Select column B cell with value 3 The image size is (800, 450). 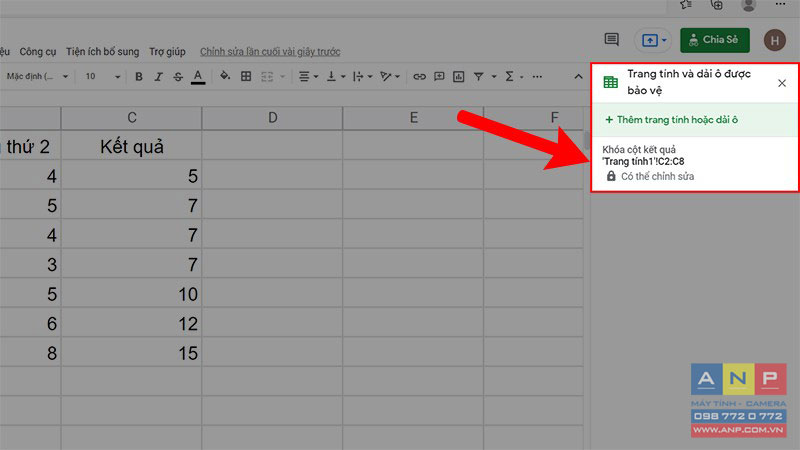point(30,264)
